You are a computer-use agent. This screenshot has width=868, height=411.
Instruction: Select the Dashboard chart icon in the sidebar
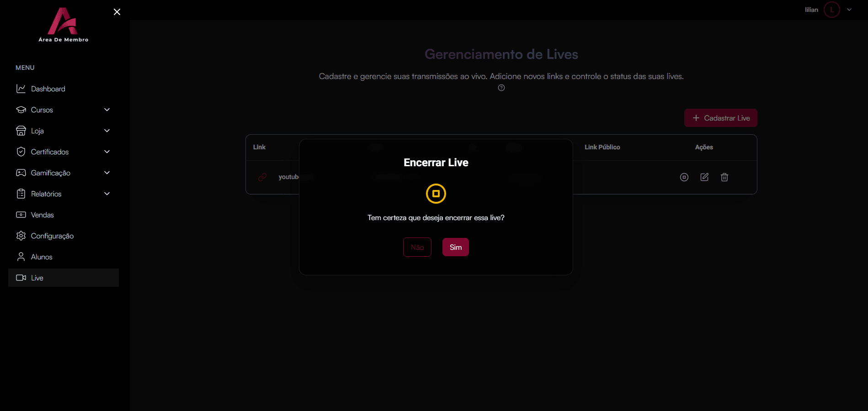(21, 89)
